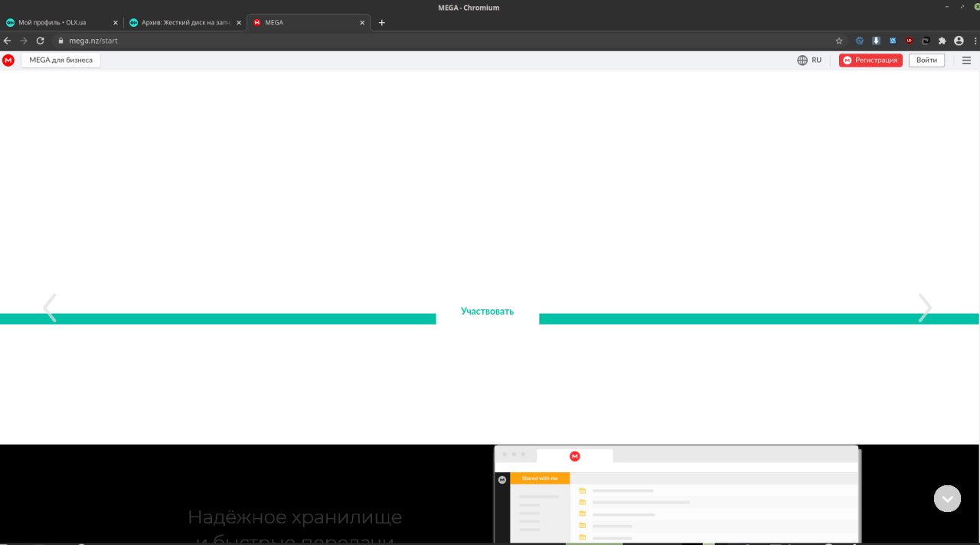Click the download arrow extension icon

[x=877, y=41]
